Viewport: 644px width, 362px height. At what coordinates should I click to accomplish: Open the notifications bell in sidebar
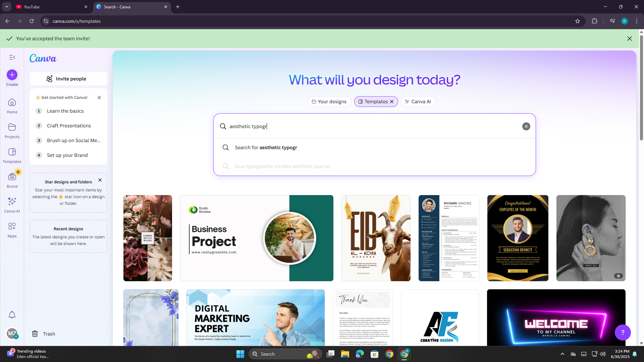coord(12,315)
